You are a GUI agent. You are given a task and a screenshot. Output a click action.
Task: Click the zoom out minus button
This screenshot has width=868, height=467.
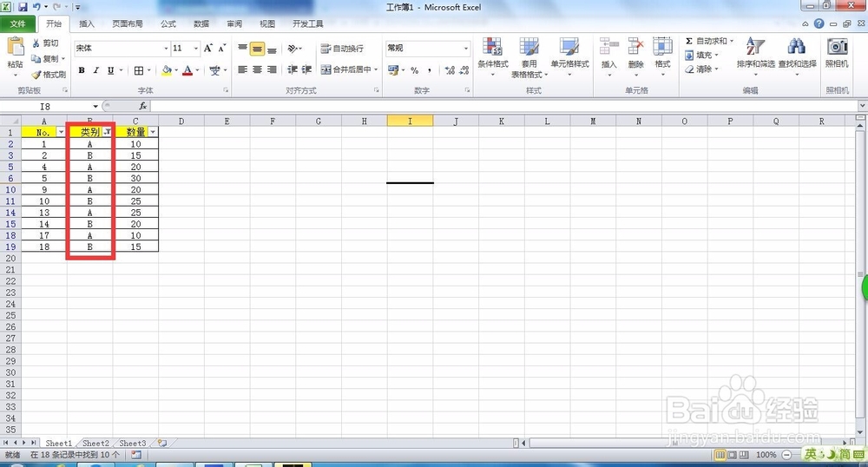pyautogui.click(x=786, y=455)
